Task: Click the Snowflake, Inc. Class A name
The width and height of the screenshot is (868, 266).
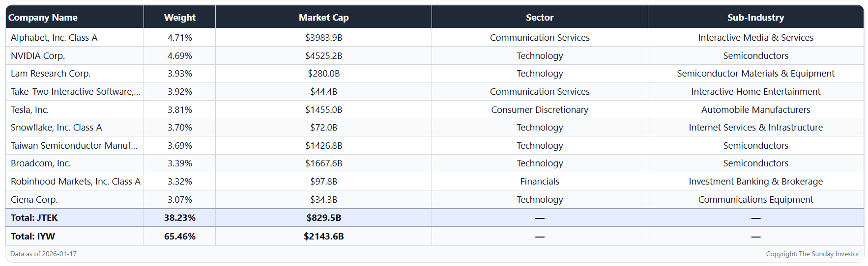Action: click(x=57, y=128)
